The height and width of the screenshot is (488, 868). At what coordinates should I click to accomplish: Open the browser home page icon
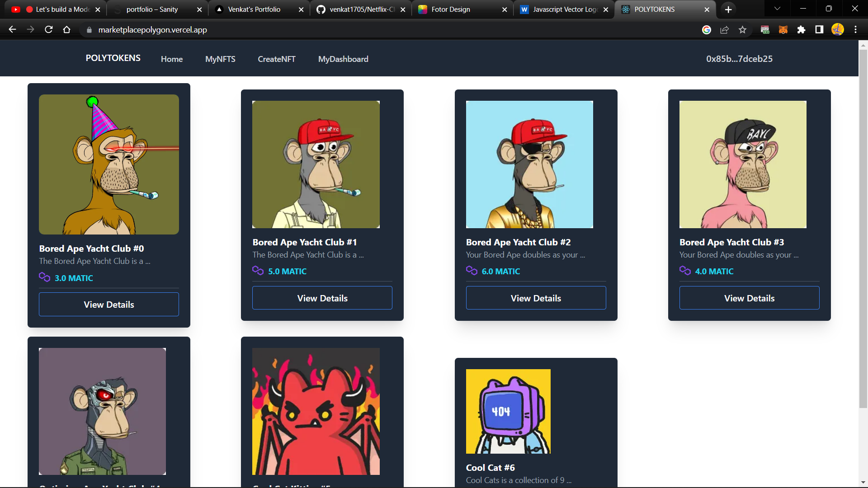tap(67, 30)
